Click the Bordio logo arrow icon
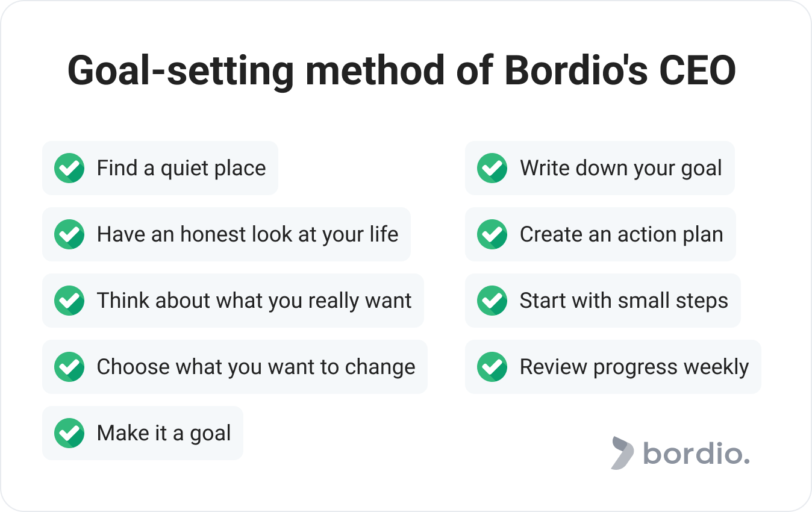This screenshot has width=812, height=512. pos(622,453)
